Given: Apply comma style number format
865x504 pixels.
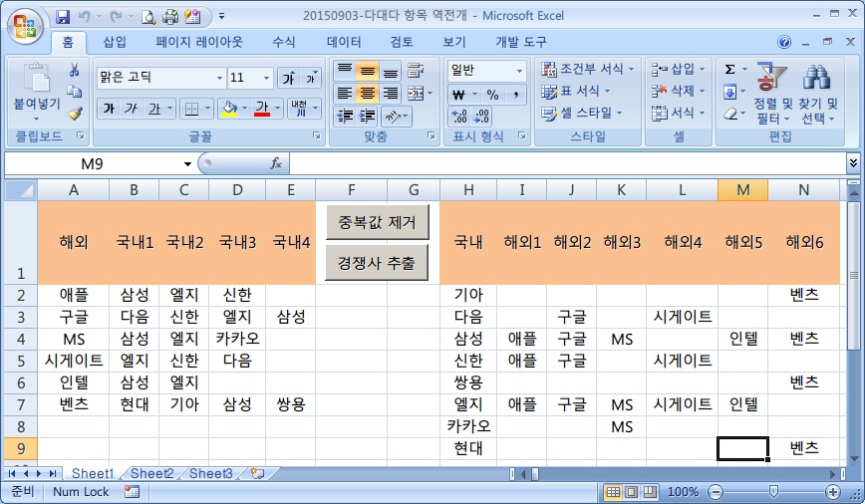Looking at the screenshot, I should (516, 95).
